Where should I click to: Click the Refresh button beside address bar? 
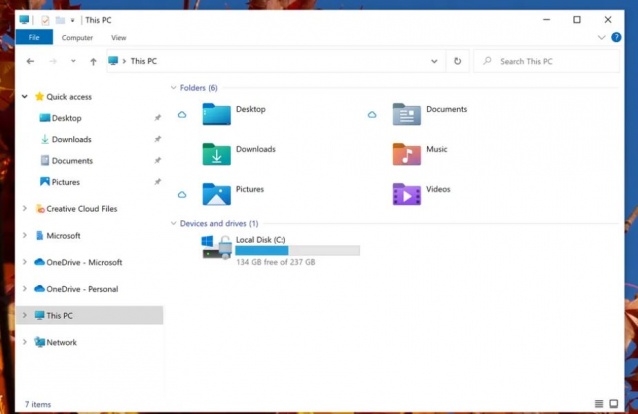pyautogui.click(x=458, y=61)
